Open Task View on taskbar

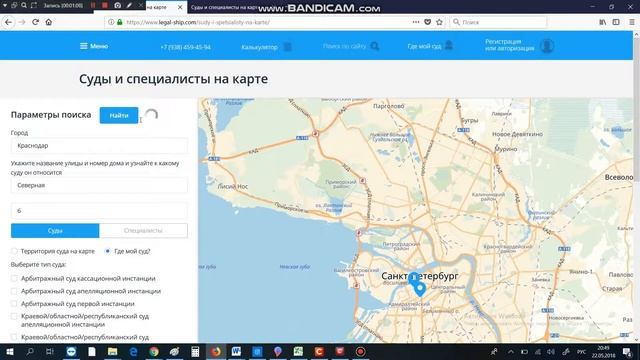pos(50,351)
